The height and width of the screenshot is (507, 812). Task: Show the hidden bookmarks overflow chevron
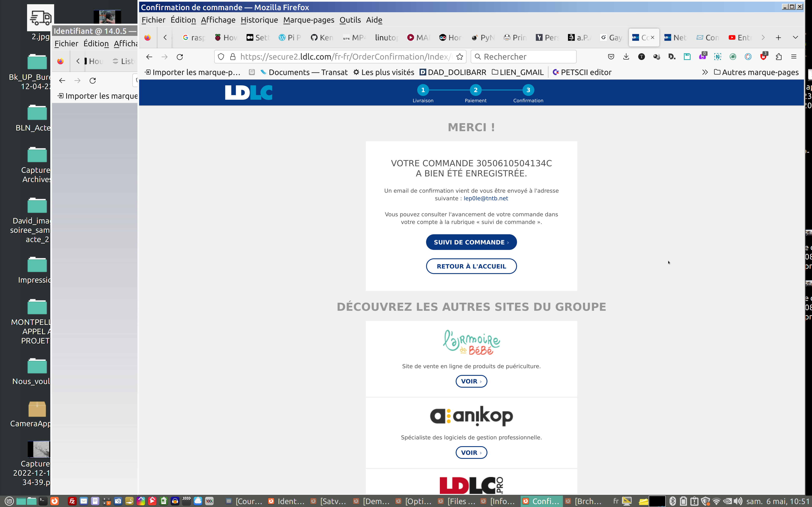tap(705, 72)
